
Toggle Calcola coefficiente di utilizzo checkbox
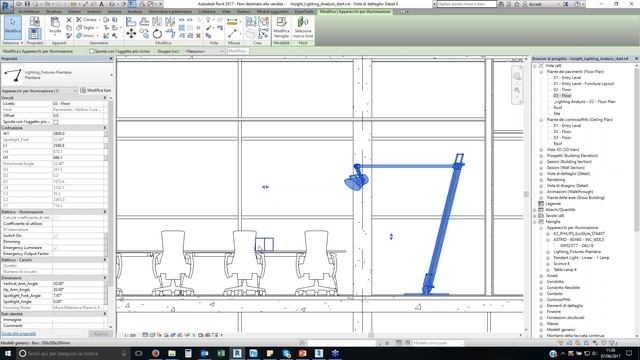[56, 218]
